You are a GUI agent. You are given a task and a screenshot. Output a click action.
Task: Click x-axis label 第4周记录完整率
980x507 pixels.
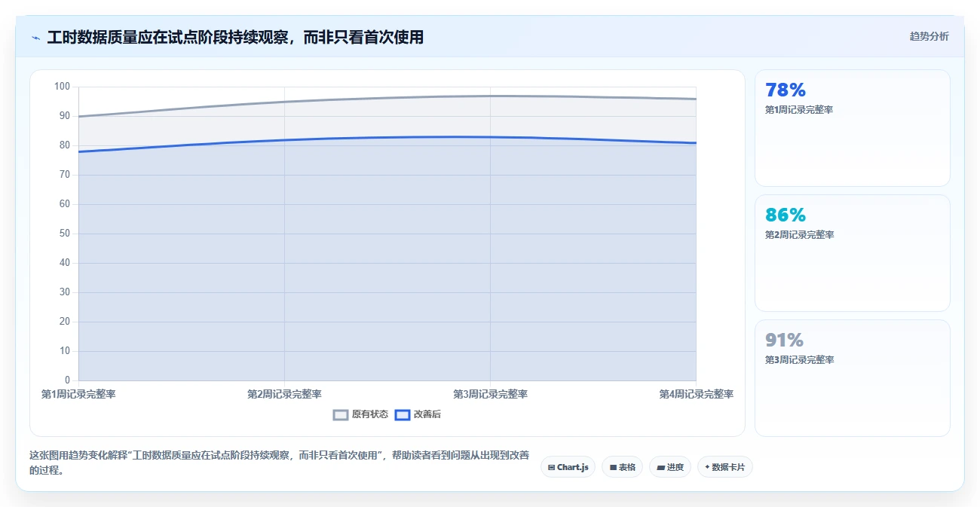coord(696,394)
